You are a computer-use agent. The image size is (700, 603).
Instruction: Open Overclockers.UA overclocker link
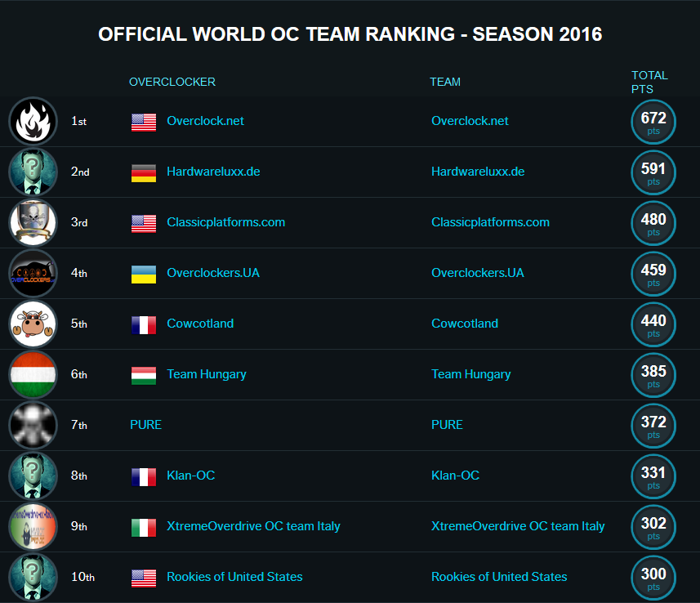[213, 273]
